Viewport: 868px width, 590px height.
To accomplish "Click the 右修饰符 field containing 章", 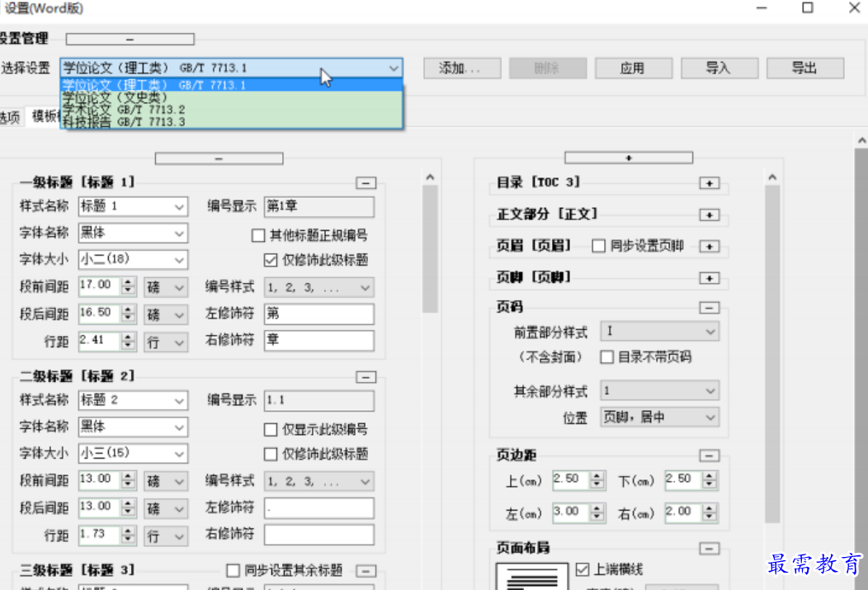I will pyautogui.click(x=318, y=340).
